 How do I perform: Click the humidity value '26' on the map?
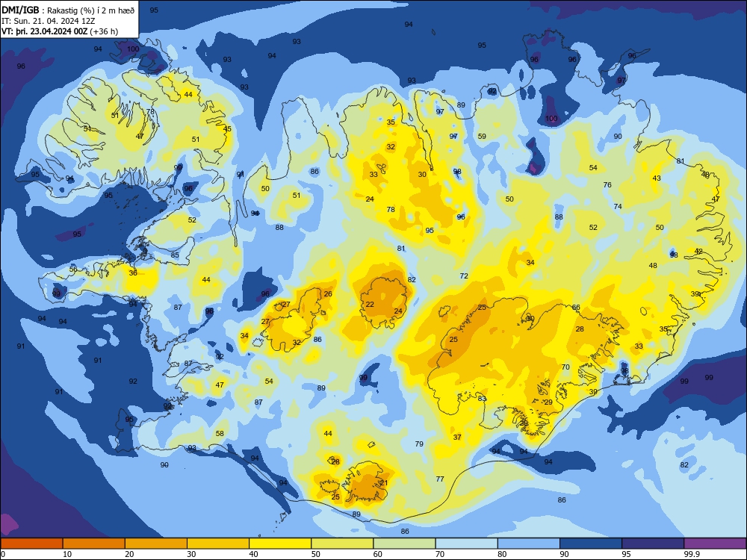328,293
